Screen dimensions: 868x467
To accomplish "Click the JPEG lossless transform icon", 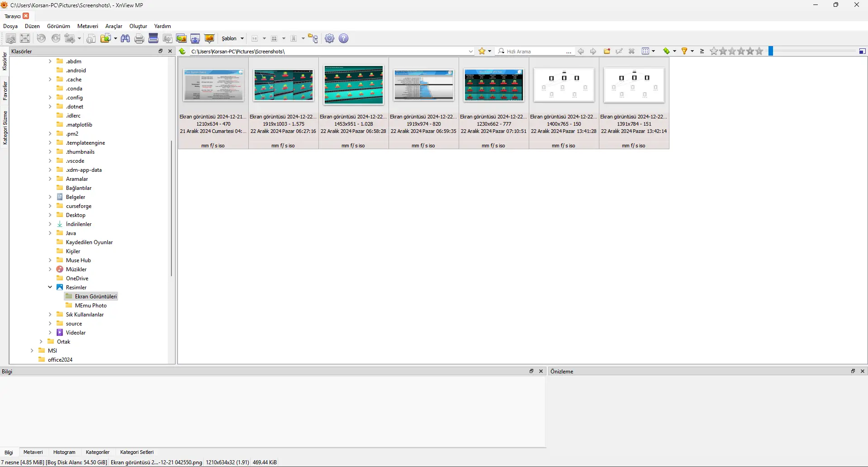I will tap(70, 38).
